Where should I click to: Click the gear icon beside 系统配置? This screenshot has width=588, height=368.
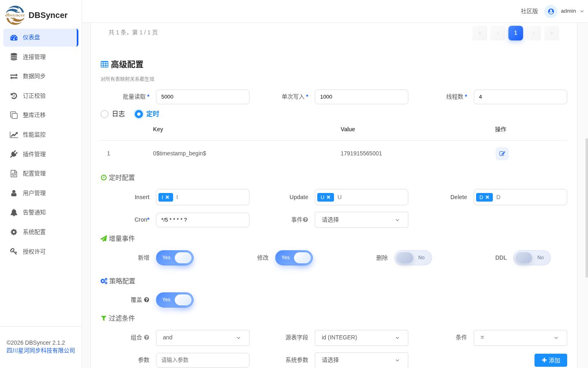click(14, 232)
